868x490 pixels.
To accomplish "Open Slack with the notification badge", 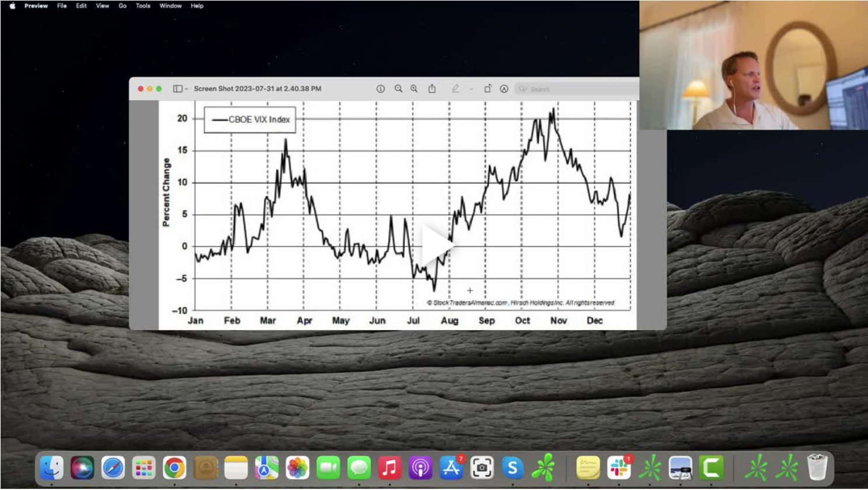I will (x=619, y=467).
